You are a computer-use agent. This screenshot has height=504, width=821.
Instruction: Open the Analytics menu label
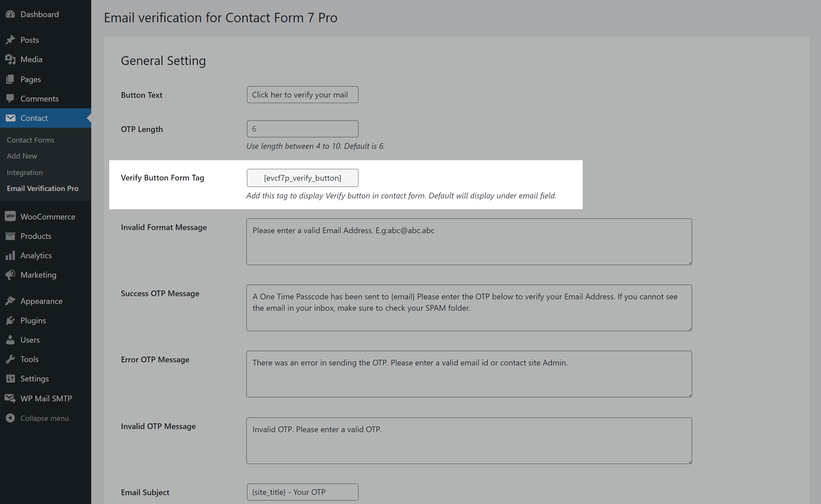36,255
